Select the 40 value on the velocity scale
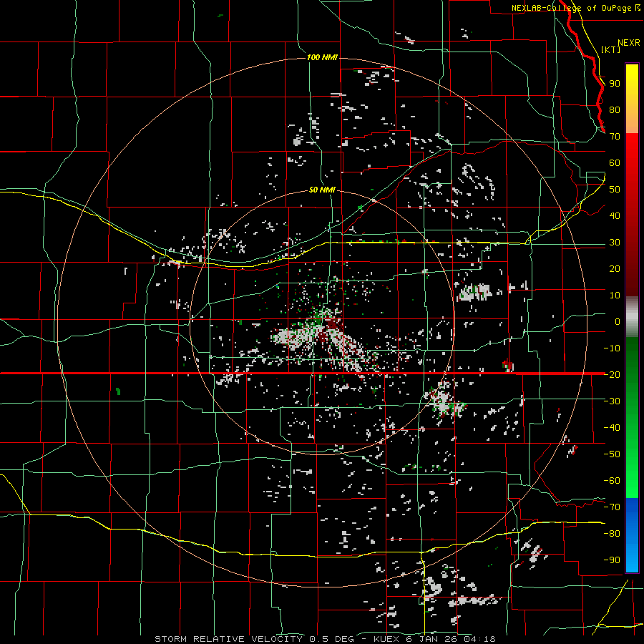Image resolution: width=644 pixels, height=644 pixels. click(x=615, y=215)
